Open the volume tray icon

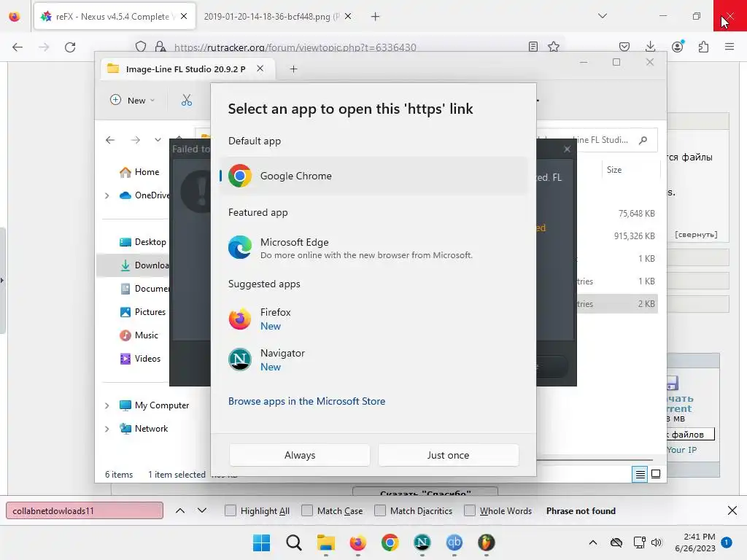click(x=657, y=542)
